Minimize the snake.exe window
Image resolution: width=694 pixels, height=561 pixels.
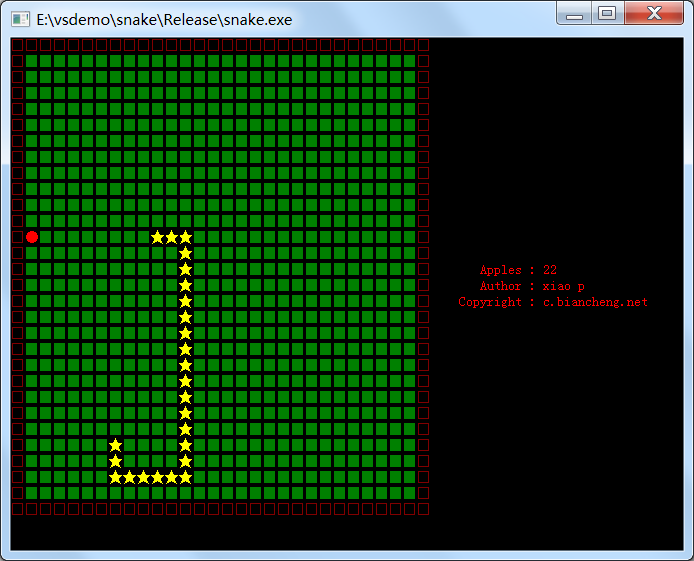point(574,13)
